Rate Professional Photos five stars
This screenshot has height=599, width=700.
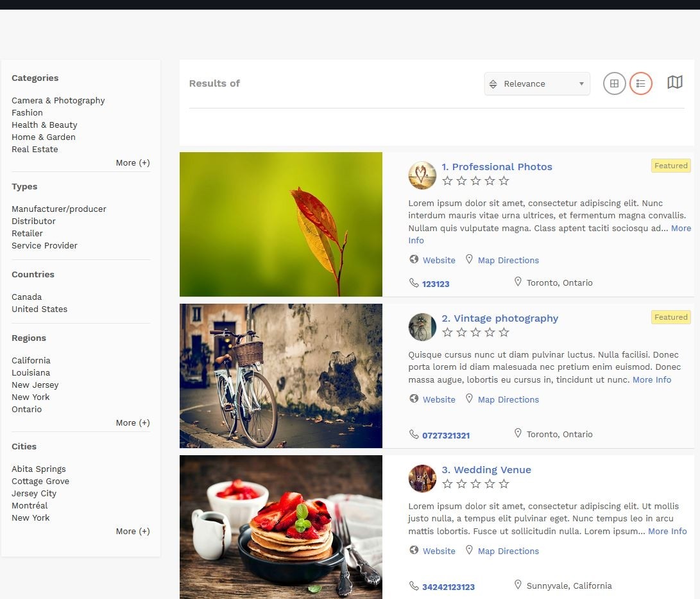click(504, 180)
